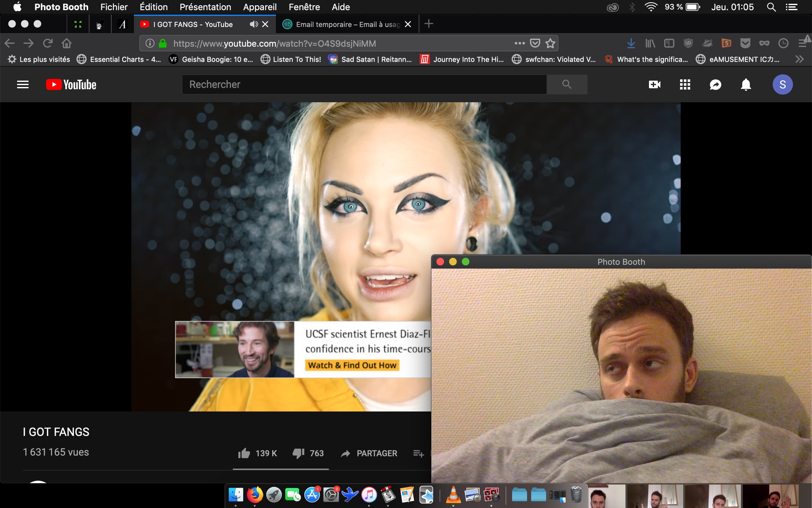The image size is (812, 508).
Task: Open the Sad Satan bookmark
Action: (x=370, y=59)
